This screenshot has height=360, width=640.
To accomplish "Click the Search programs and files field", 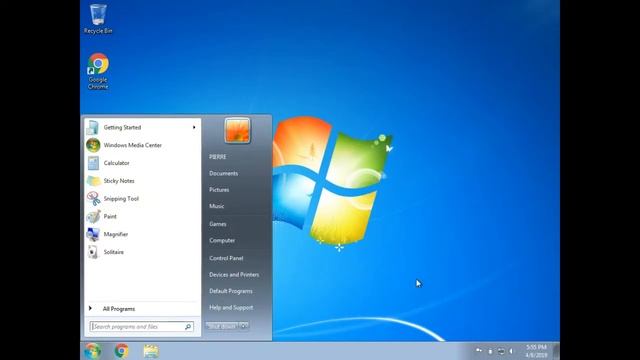I will (x=142, y=327).
